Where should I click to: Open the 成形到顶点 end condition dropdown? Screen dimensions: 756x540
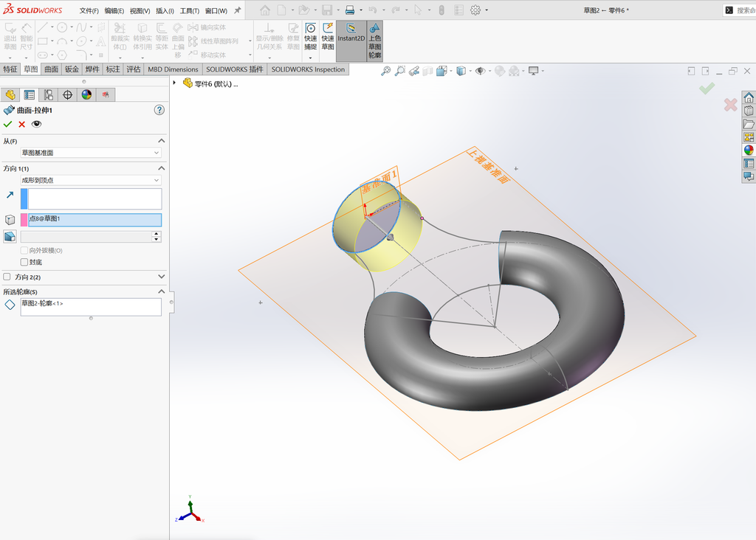tap(91, 180)
